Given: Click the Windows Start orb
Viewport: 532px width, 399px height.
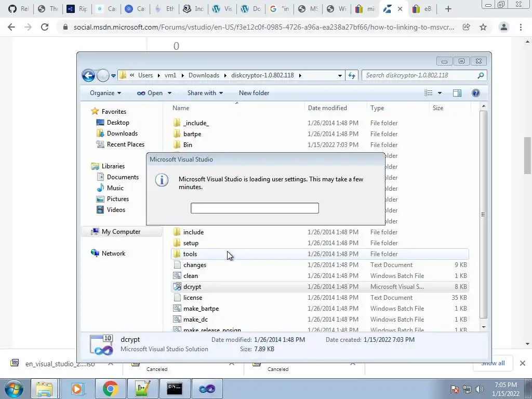Looking at the screenshot, I should click(x=14, y=389).
